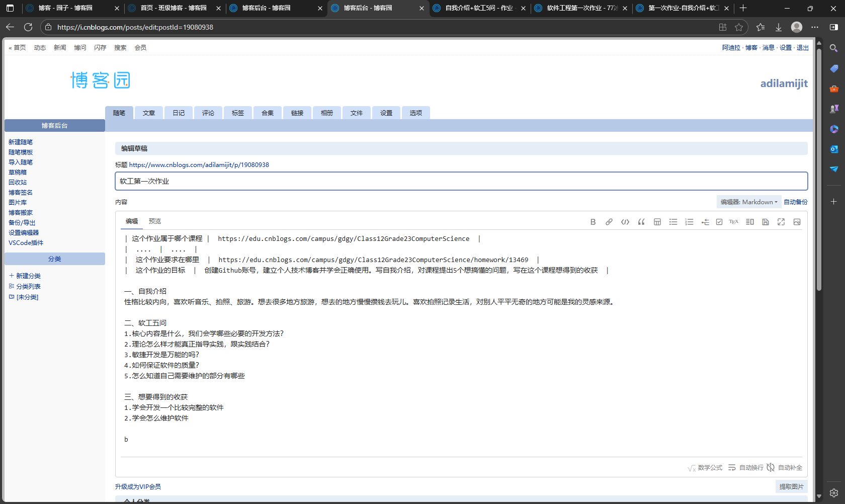Screen dimensions: 845x504
Task: Insert a table using the table icon
Action: click(x=657, y=221)
